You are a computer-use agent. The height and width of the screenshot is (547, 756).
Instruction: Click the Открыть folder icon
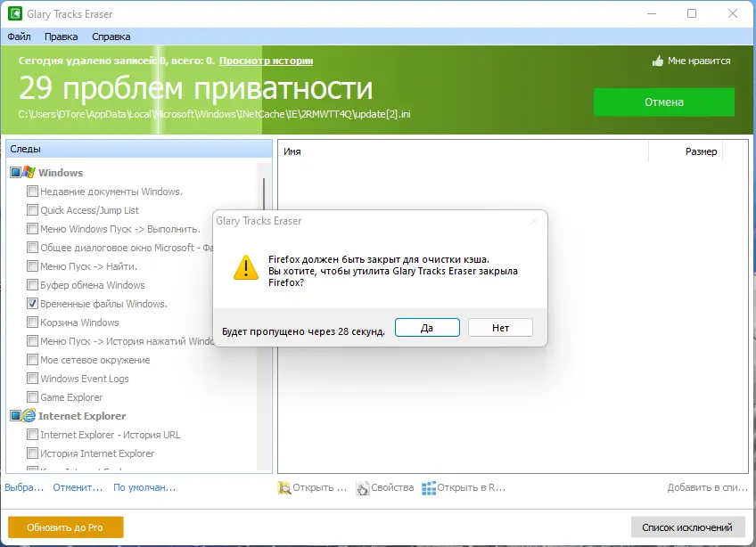tap(284, 487)
